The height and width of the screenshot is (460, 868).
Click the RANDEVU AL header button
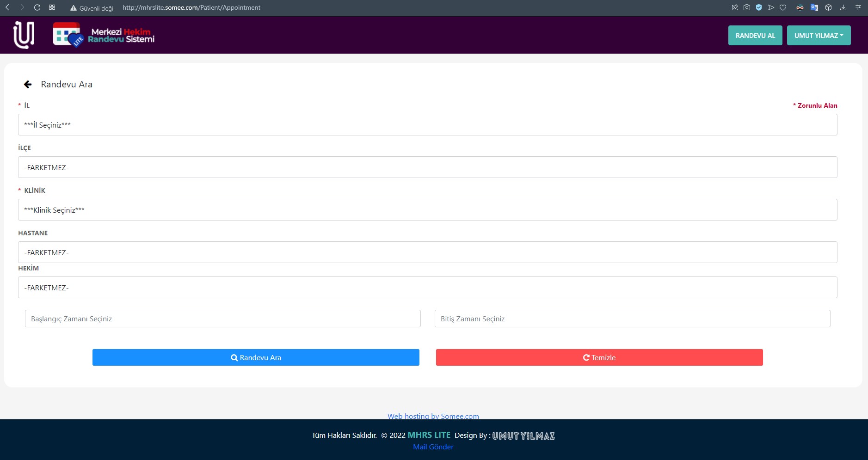coord(755,36)
